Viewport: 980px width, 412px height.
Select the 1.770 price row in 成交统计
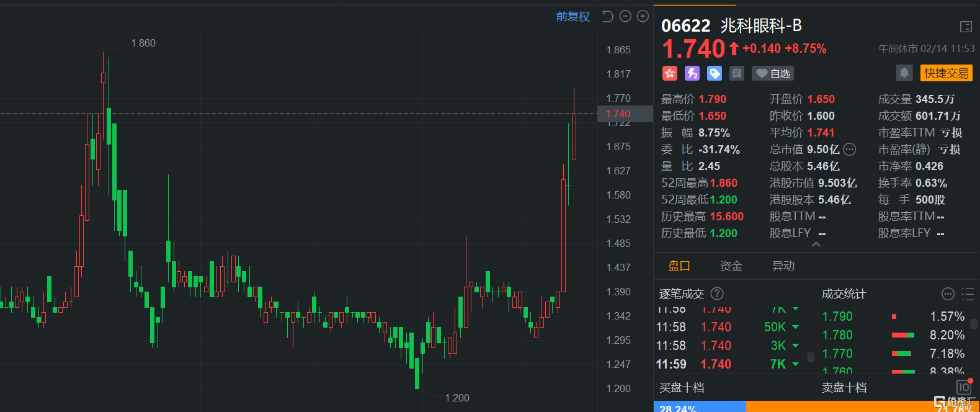click(893, 354)
